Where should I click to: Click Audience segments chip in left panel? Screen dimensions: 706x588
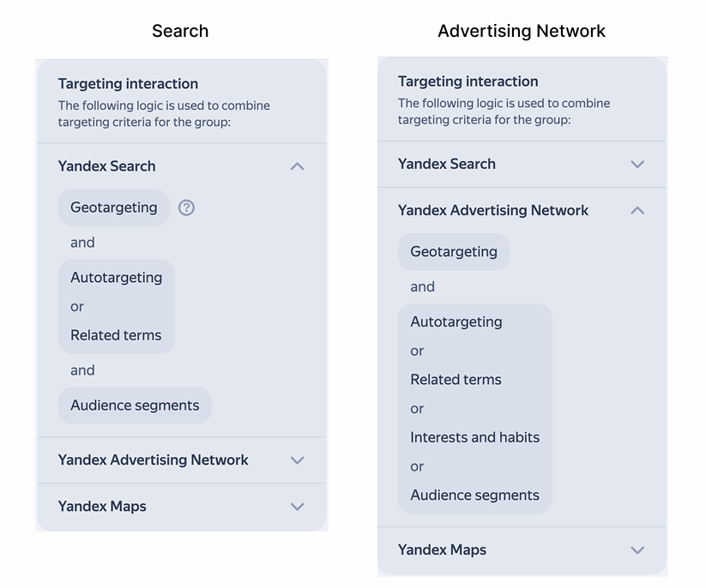click(135, 405)
